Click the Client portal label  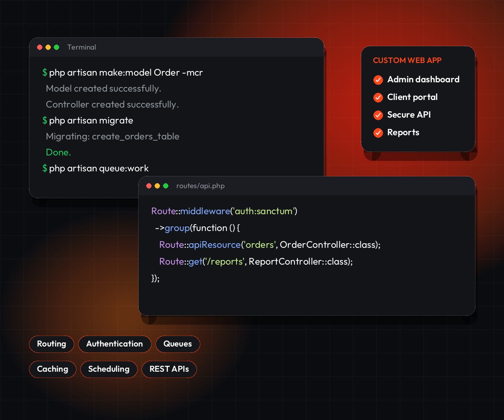tap(412, 97)
